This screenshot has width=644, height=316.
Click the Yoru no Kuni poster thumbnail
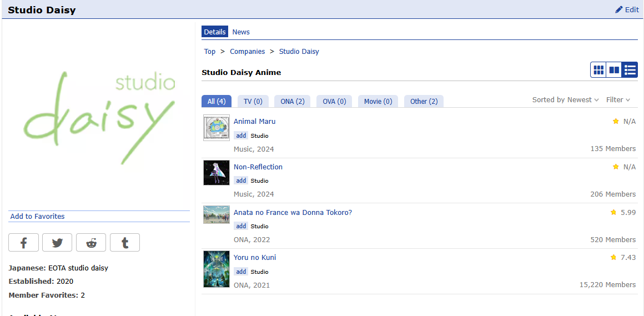point(217,269)
